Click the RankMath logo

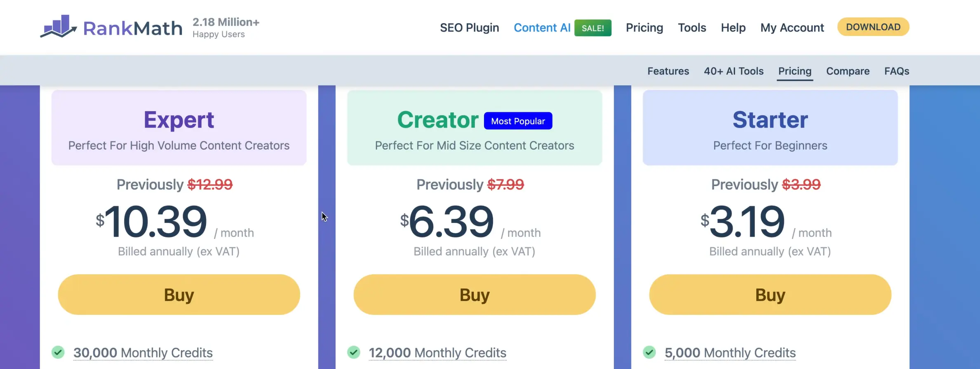pos(111,27)
